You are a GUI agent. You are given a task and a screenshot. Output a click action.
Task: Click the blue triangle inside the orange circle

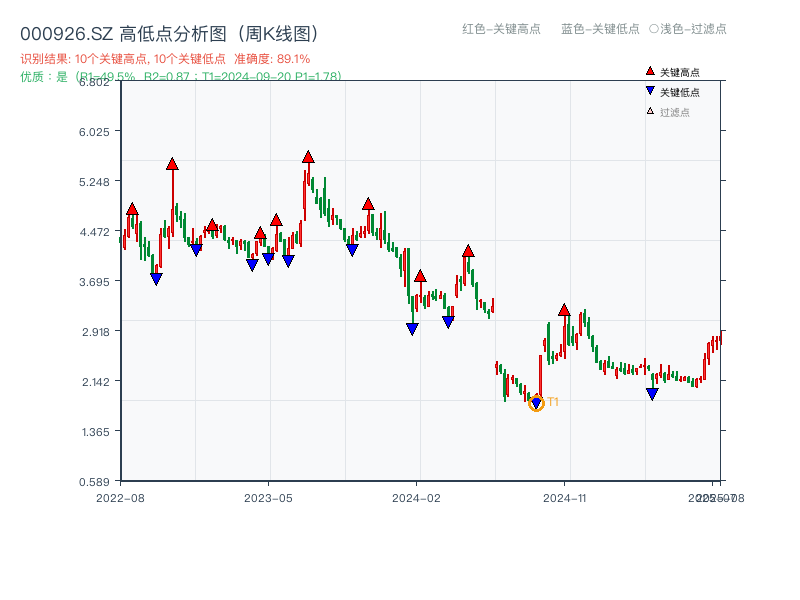click(x=536, y=403)
